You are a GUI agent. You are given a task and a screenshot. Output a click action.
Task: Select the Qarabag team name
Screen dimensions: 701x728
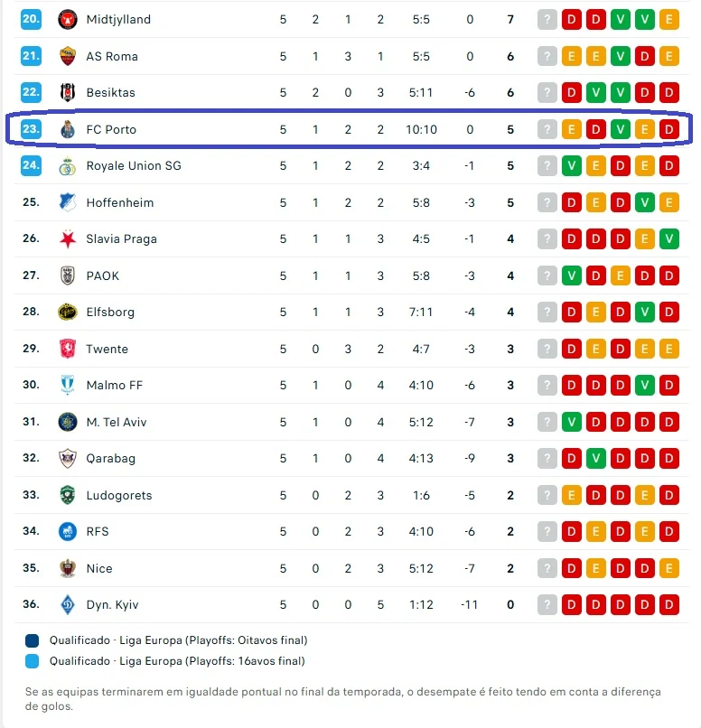click(x=111, y=458)
